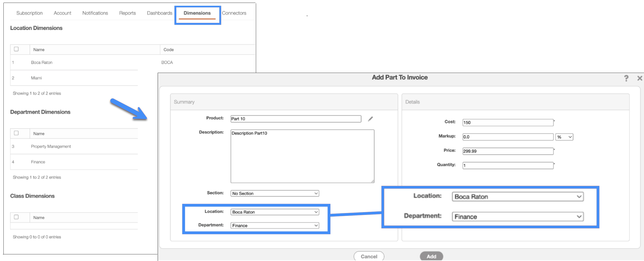The width and height of the screenshot is (644, 261).
Task: Select the Boca Raton location row
Action: 41,62
